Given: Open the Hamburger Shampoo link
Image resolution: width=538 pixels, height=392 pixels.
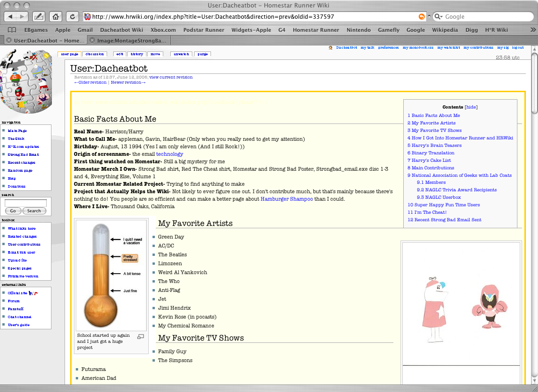Looking at the screenshot, I should tap(286, 199).
